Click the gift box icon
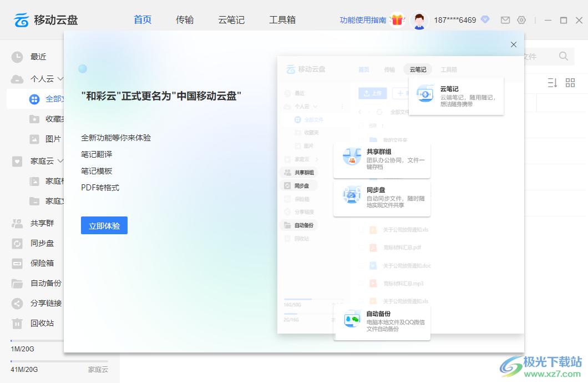 point(397,20)
